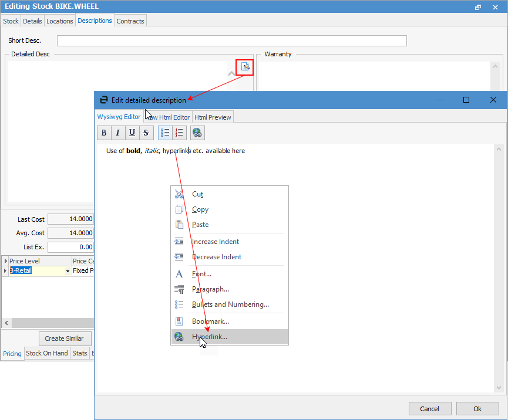Image resolution: width=508 pixels, height=420 pixels.
Task: Click Warranty scrollbar up arrow
Action: (495, 66)
